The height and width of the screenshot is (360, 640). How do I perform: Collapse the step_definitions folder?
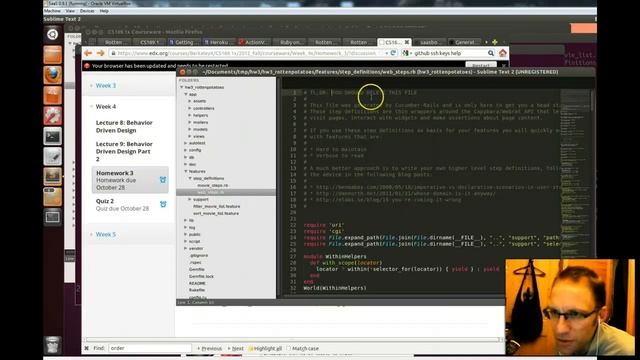pyautogui.click(x=190, y=178)
